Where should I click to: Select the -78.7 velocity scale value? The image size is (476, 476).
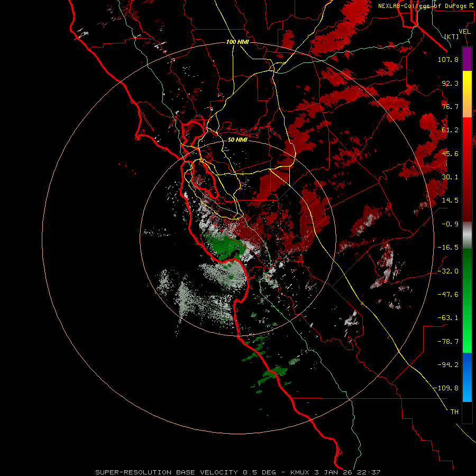(448, 342)
